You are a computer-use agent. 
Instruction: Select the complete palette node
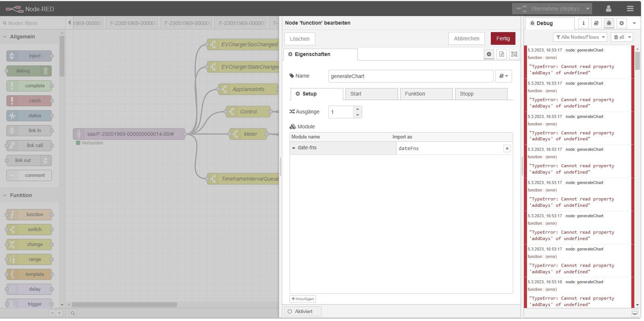[x=29, y=86]
